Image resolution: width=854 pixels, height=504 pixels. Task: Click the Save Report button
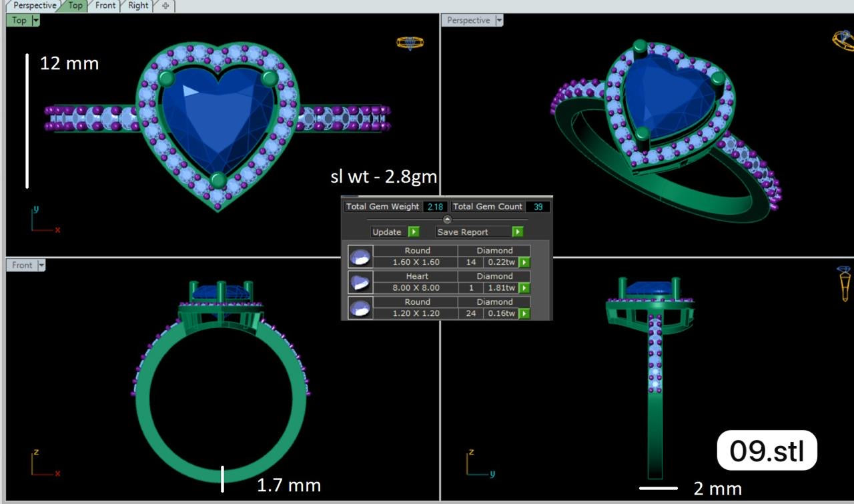(479, 232)
